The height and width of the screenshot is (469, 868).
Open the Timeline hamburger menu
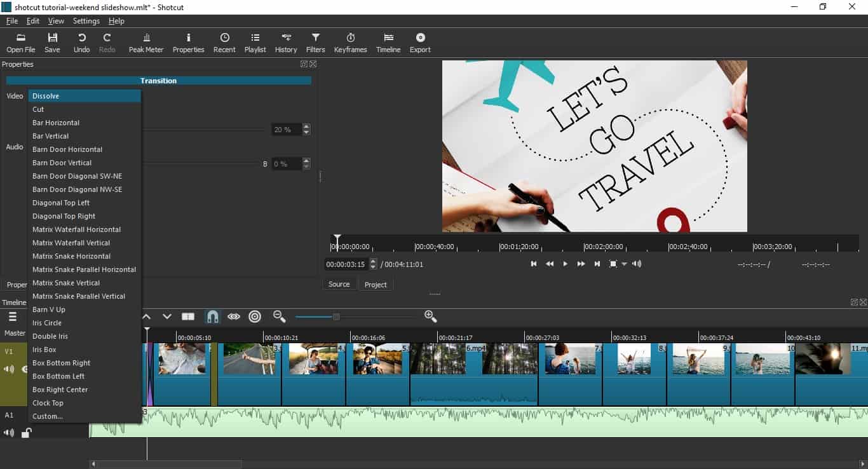pyautogui.click(x=13, y=316)
